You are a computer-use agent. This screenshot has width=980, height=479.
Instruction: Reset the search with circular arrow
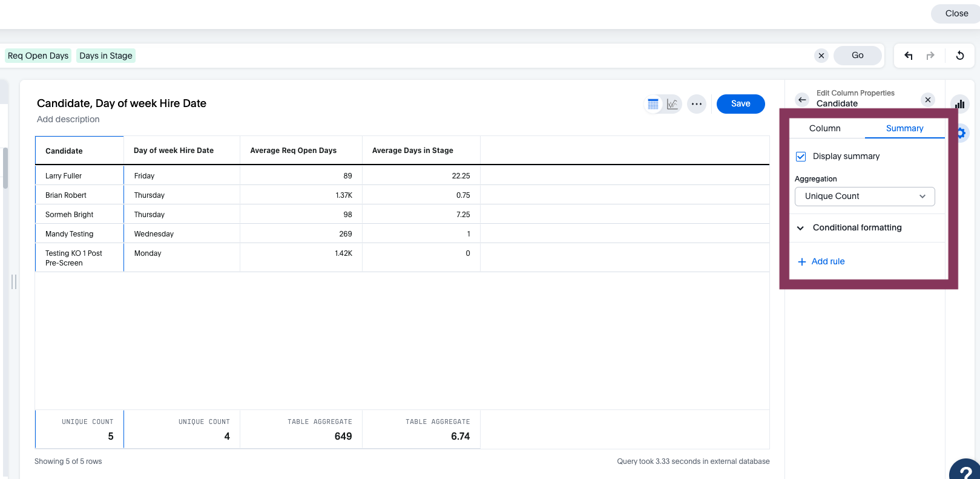[x=960, y=56]
